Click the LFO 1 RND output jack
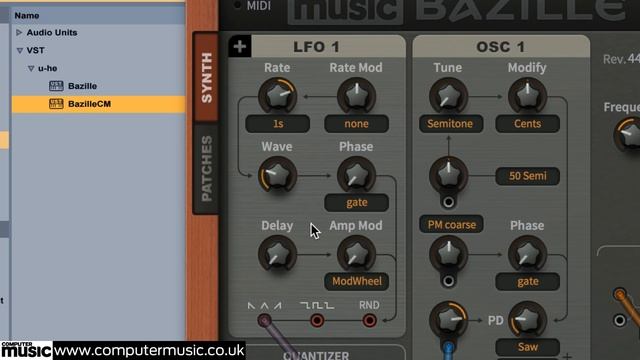This screenshot has width=640, height=360. 369,320
